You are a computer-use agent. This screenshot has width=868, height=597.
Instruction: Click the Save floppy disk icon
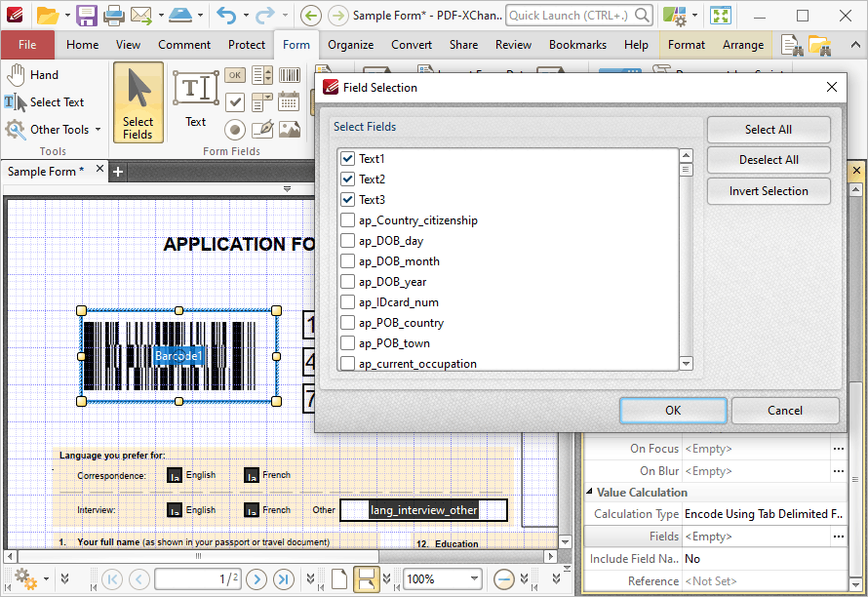click(x=87, y=16)
